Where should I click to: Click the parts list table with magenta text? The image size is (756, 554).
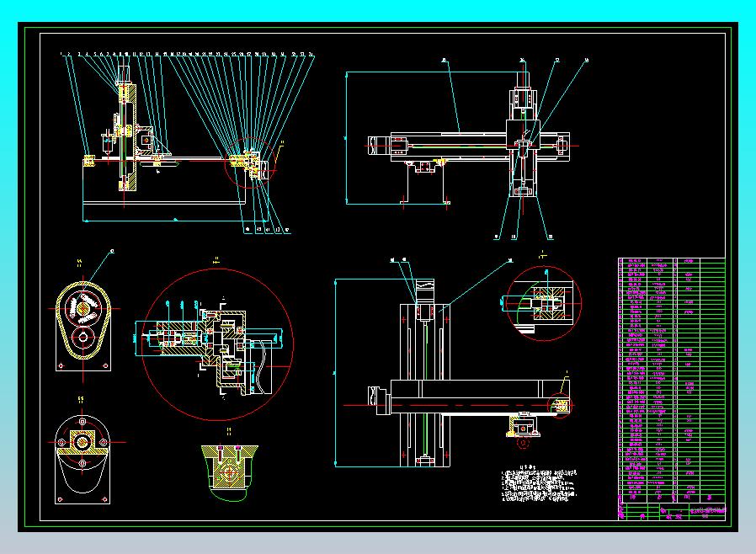[x=672, y=389]
